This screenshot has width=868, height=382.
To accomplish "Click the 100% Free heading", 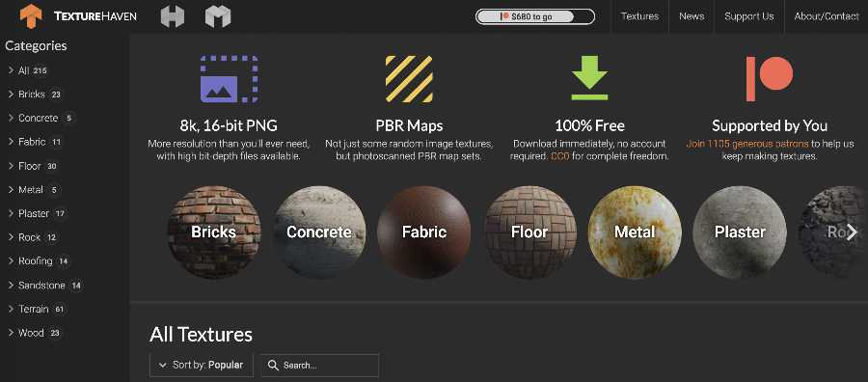I will click(589, 125).
